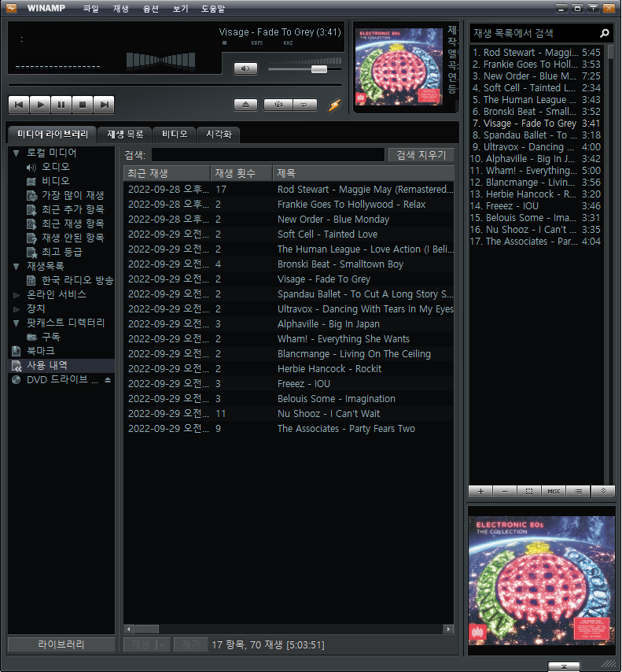Click the playlist remove (−) button
Viewport: 622px width, 672px height.
pos(505,491)
